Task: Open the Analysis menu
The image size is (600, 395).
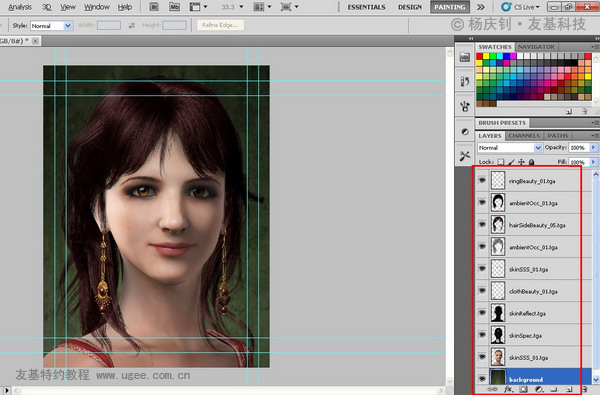Action: click(20, 7)
